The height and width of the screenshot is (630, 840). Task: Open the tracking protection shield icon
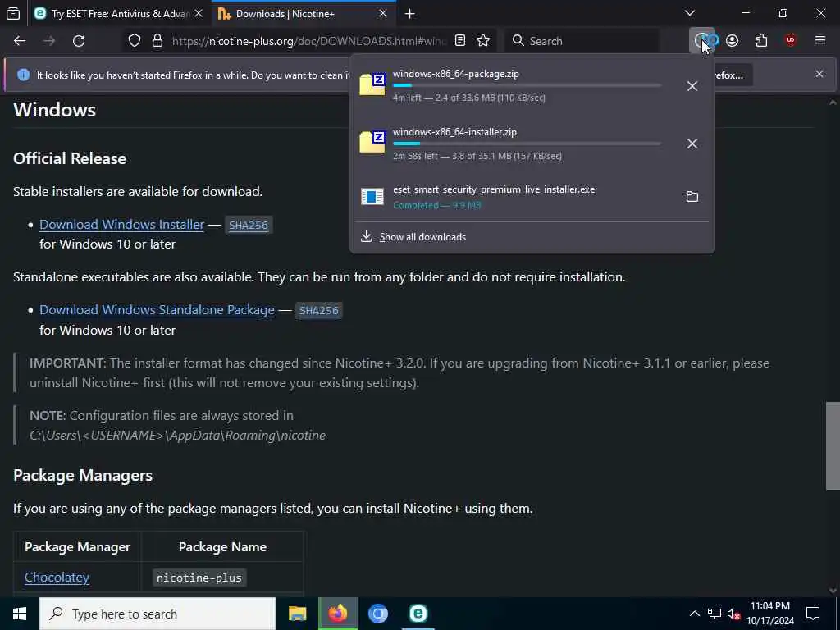coord(135,41)
